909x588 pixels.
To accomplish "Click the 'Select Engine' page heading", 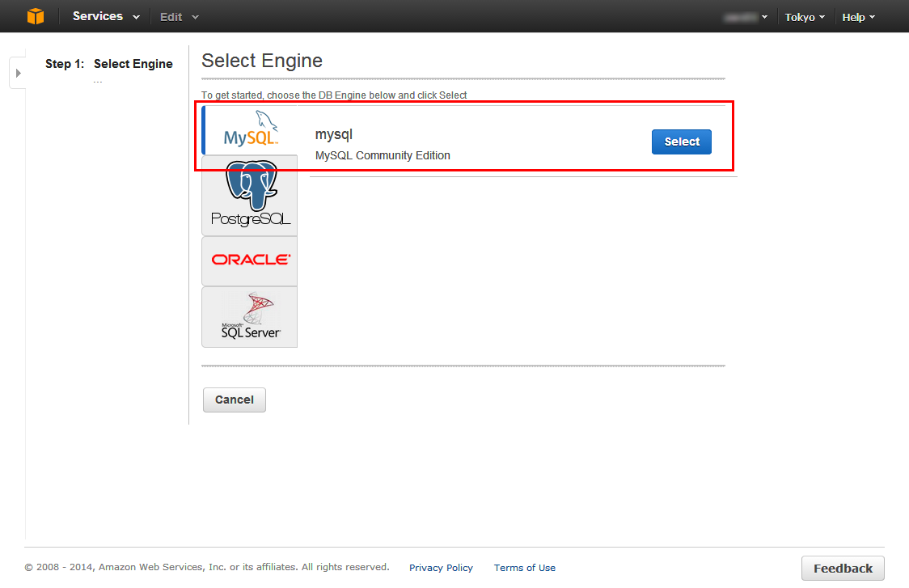I will point(262,61).
